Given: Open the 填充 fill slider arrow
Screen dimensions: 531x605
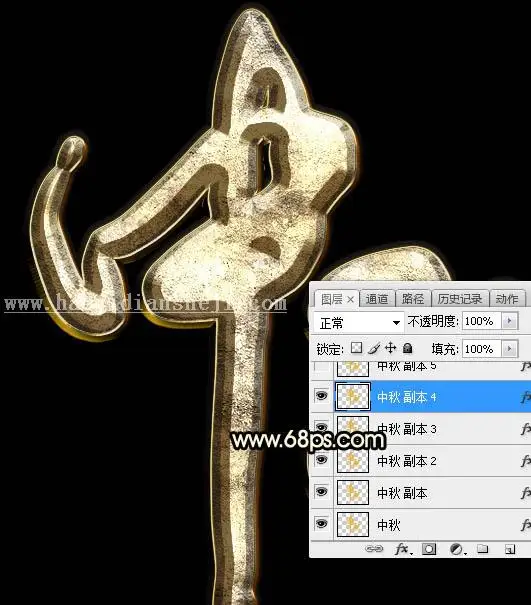Looking at the screenshot, I should (x=509, y=349).
